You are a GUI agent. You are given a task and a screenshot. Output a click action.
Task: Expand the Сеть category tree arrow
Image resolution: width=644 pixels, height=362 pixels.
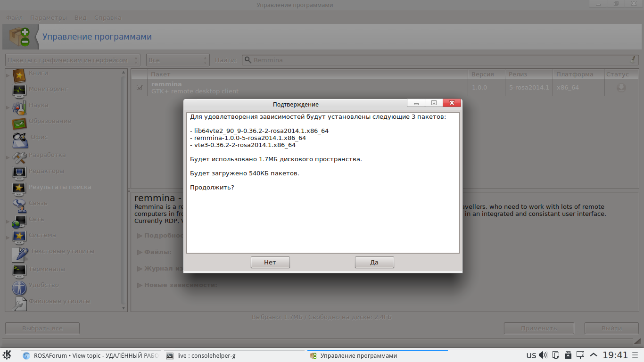tap(8, 222)
